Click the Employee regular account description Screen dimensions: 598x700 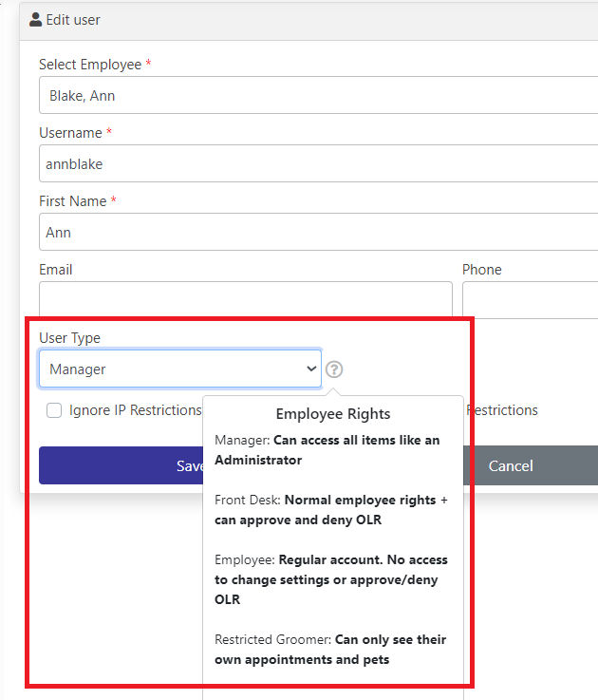point(331,579)
